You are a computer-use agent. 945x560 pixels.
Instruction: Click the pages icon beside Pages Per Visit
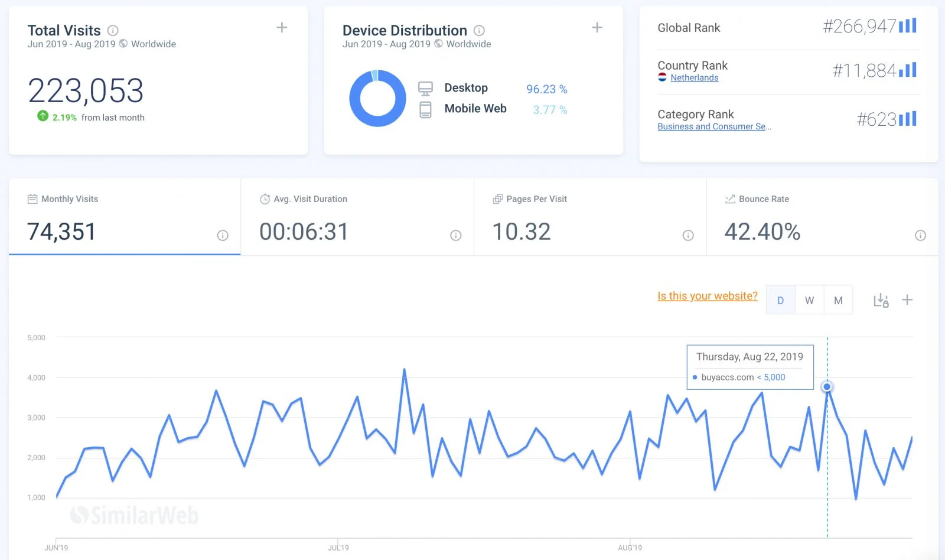click(498, 199)
